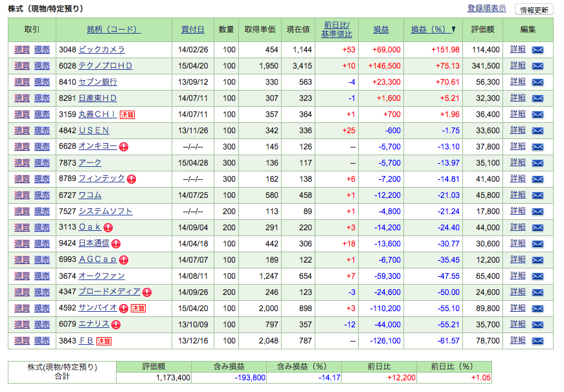Open the セブン銀行 stock link
The width and height of the screenshot is (564, 392).
coord(98,82)
